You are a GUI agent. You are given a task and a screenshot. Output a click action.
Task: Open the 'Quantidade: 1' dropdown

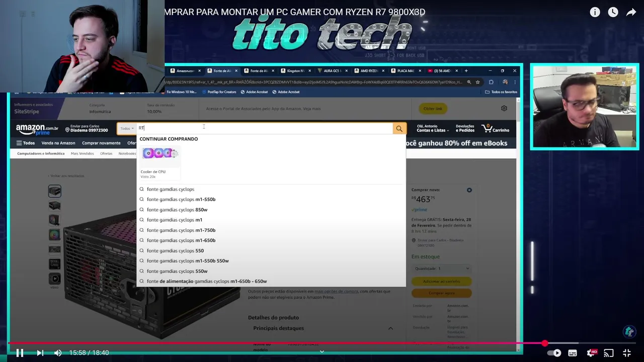point(441,268)
